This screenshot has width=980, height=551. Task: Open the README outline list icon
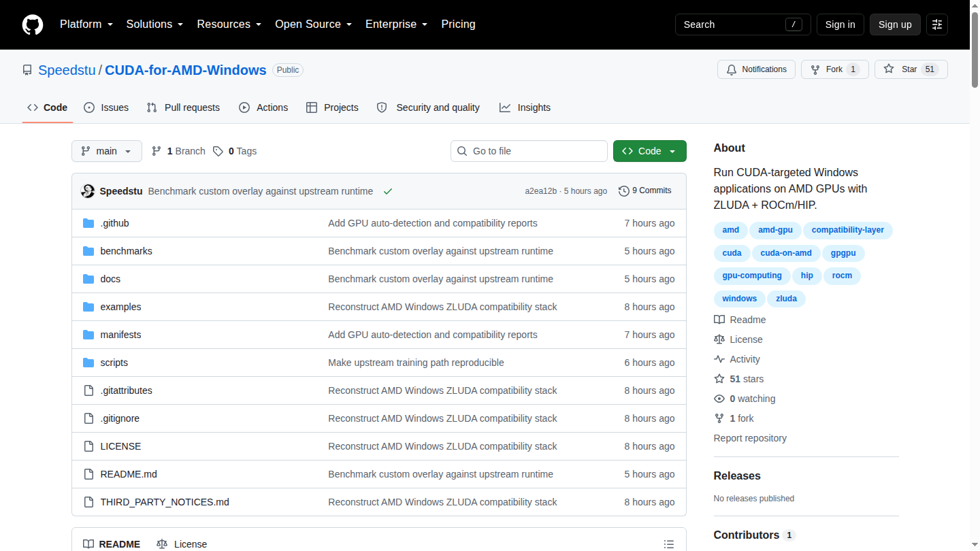click(669, 544)
